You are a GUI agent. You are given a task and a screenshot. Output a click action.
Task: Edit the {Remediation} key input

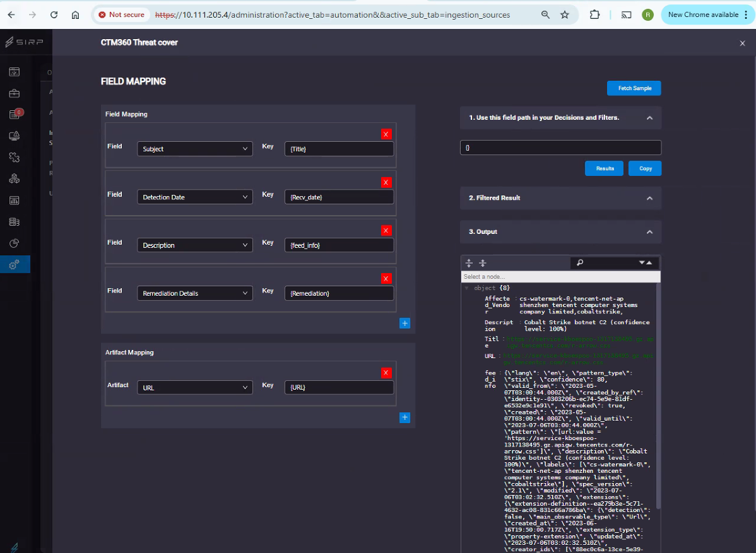[x=339, y=293]
